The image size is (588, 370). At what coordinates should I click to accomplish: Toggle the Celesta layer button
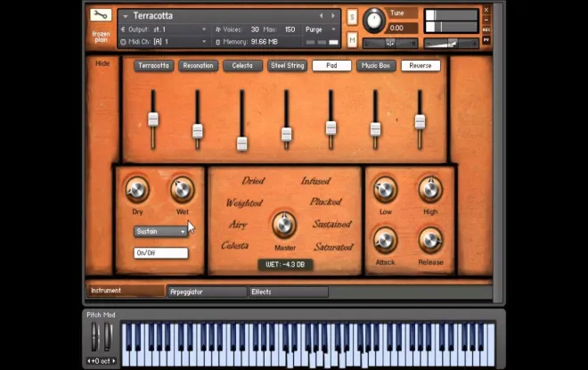tap(242, 66)
